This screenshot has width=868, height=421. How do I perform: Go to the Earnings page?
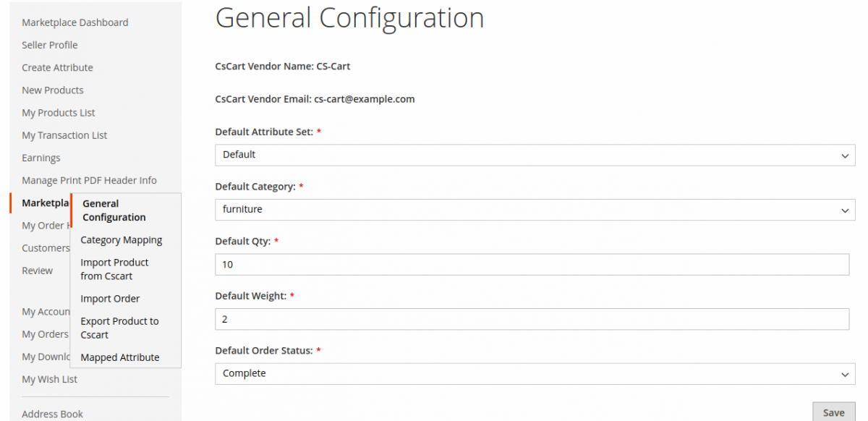tap(41, 158)
